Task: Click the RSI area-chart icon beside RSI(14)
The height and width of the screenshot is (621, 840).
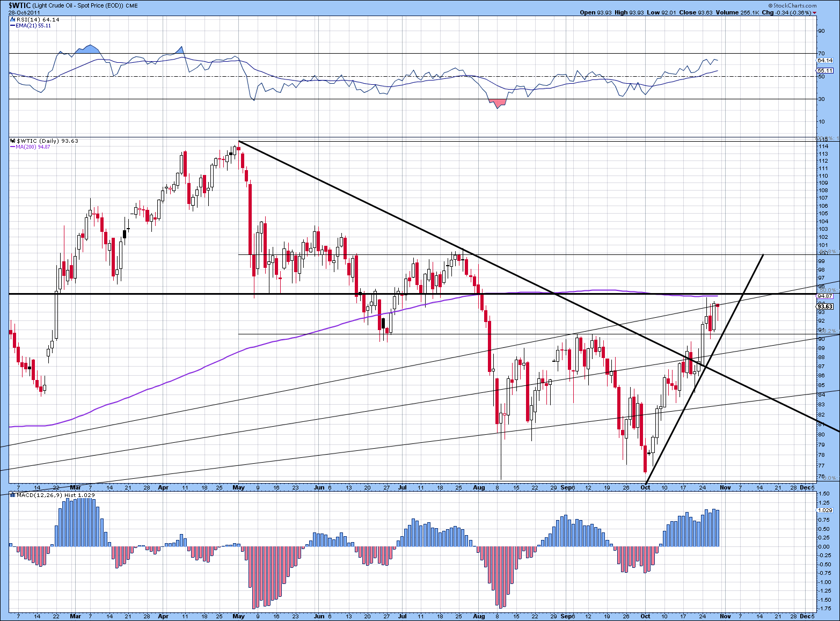Action: pos(13,19)
